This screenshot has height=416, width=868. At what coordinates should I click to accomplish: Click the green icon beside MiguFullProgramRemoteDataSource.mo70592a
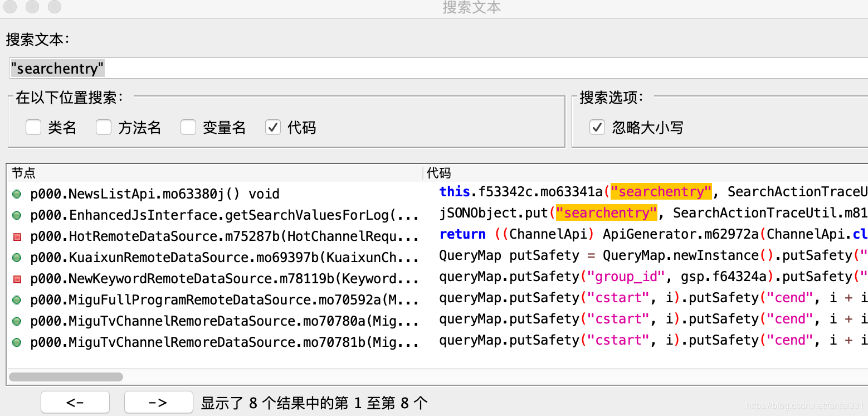(x=17, y=300)
